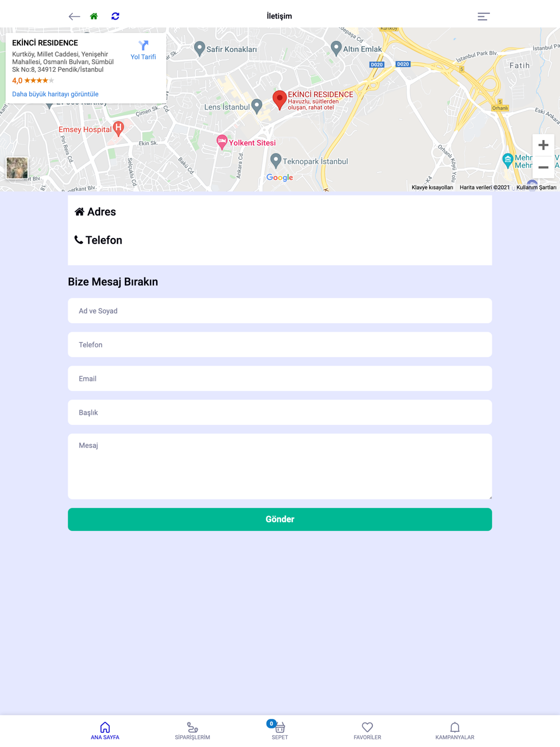Click the Altın Emlak map marker
This screenshot has height=747, width=560.
(x=336, y=49)
